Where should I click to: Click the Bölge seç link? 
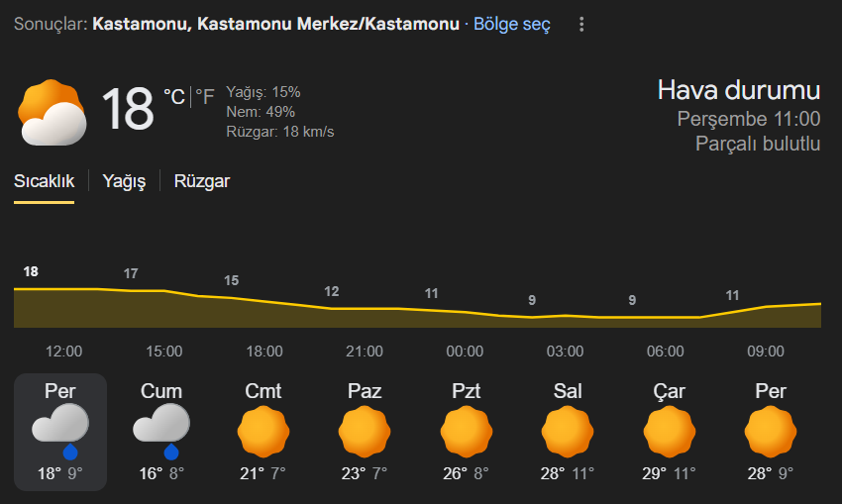click(x=512, y=24)
